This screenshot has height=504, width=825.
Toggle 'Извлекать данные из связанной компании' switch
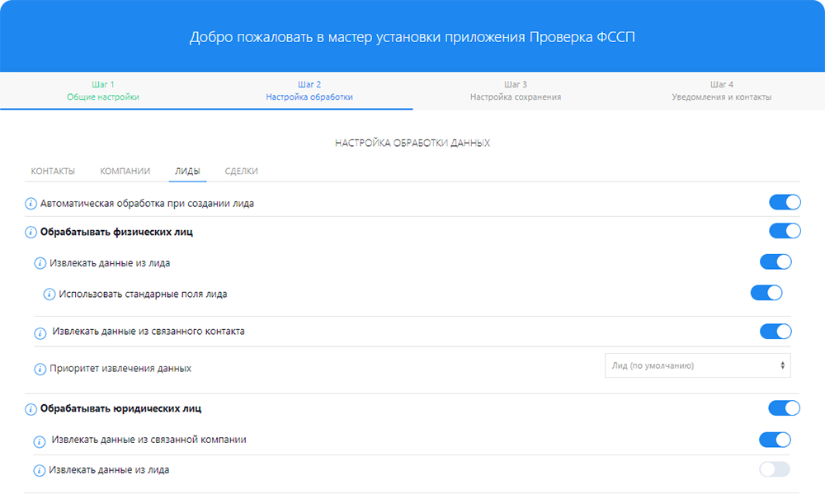[x=775, y=440]
